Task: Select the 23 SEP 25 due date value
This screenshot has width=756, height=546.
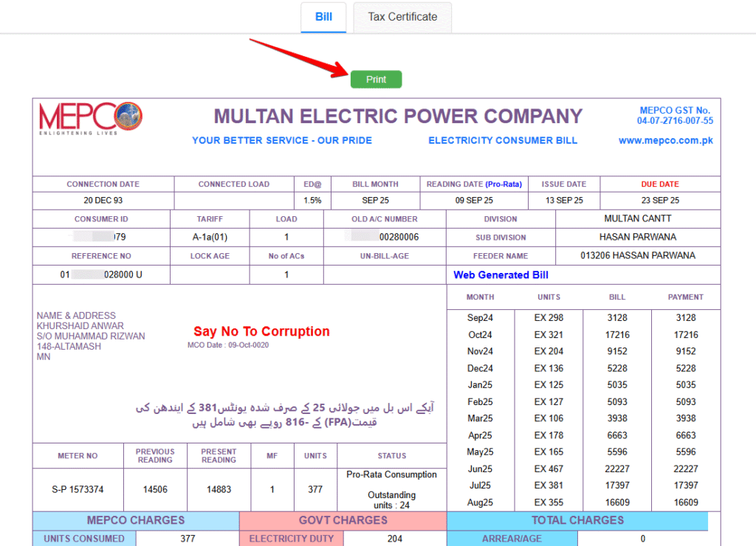Action: [659, 199]
